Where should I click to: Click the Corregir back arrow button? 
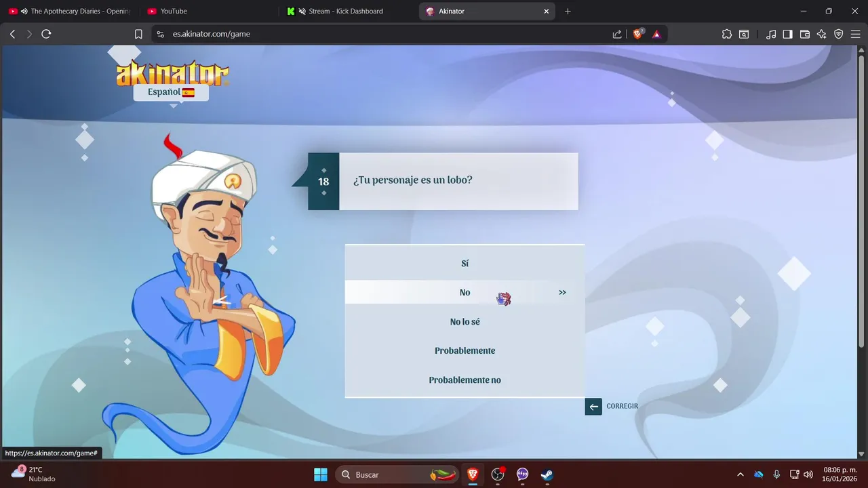[593, 407]
